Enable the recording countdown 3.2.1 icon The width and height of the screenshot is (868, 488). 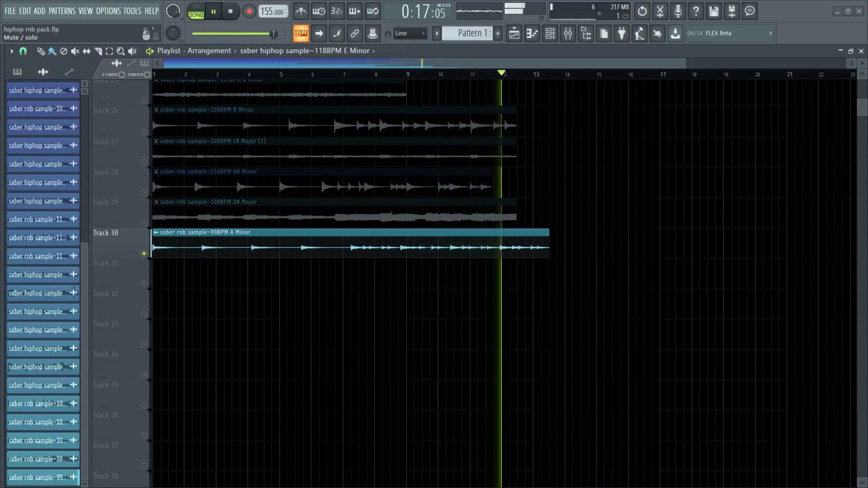tap(336, 11)
